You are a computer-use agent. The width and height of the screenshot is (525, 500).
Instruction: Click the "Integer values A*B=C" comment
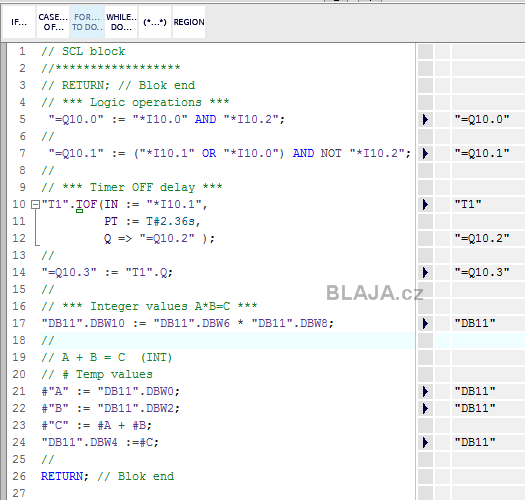click(160, 306)
